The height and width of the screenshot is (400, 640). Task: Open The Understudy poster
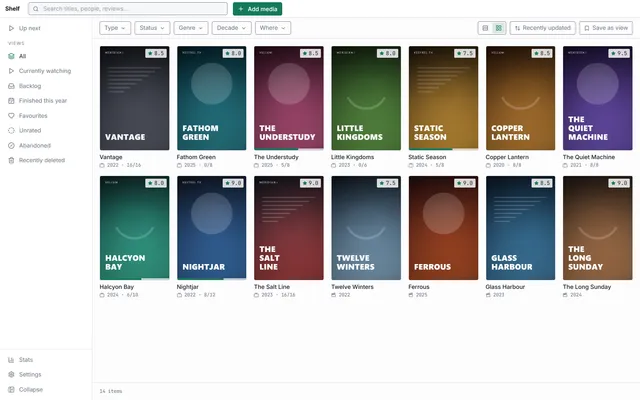pyautogui.click(x=289, y=98)
